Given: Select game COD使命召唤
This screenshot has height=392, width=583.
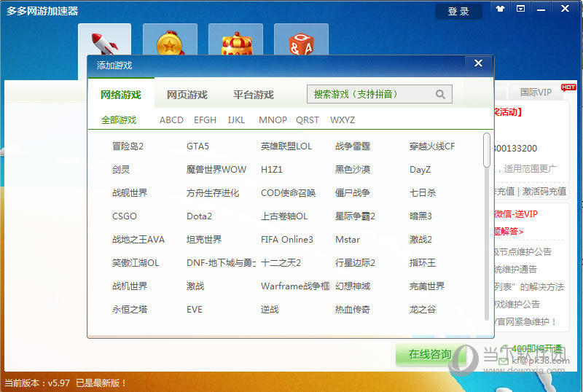Looking at the screenshot, I should [x=288, y=192].
